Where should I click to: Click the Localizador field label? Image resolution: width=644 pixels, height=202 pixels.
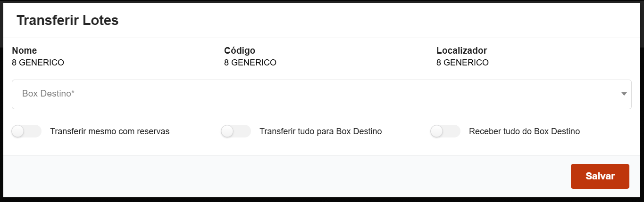(x=461, y=50)
